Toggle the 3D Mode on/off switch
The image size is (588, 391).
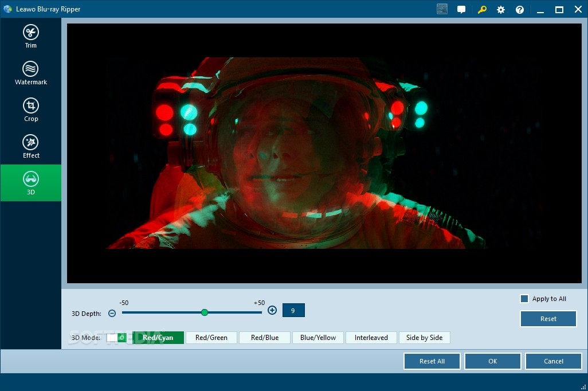coord(116,337)
